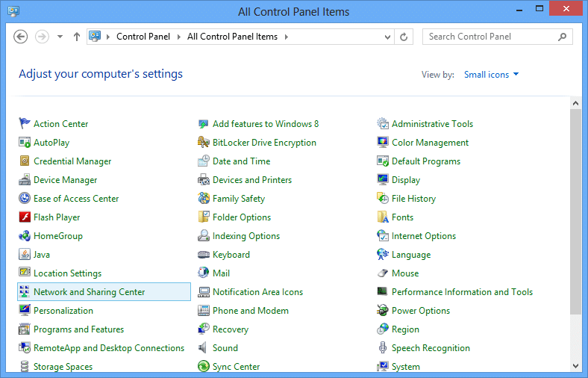Image resolution: width=588 pixels, height=378 pixels.
Task: Open the Power Options icon
Action: [x=383, y=311]
